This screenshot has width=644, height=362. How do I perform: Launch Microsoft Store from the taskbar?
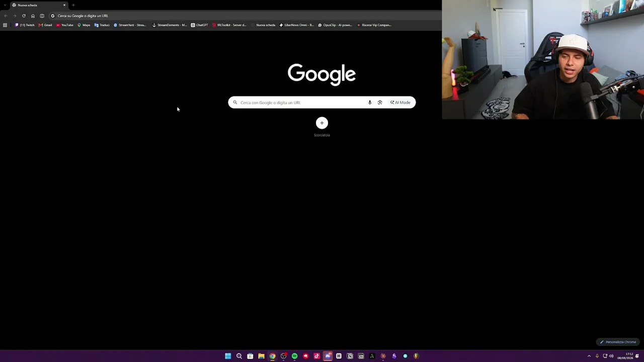[250, 356]
